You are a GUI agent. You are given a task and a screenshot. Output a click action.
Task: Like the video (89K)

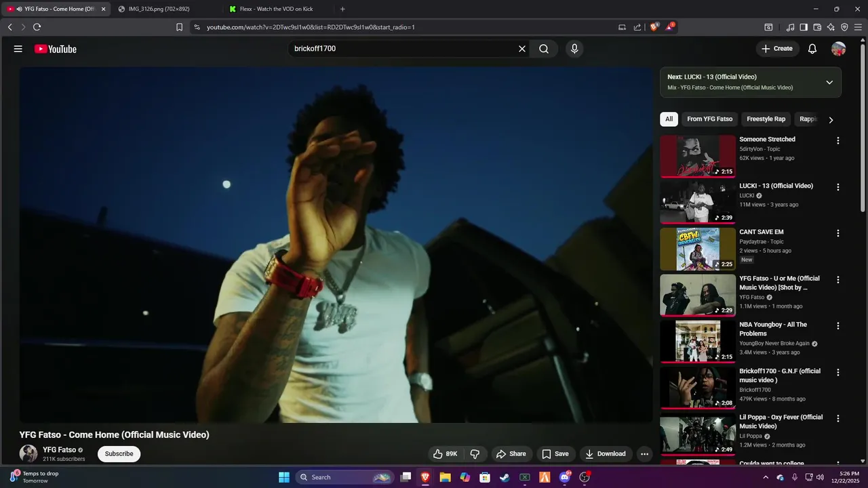445,454
